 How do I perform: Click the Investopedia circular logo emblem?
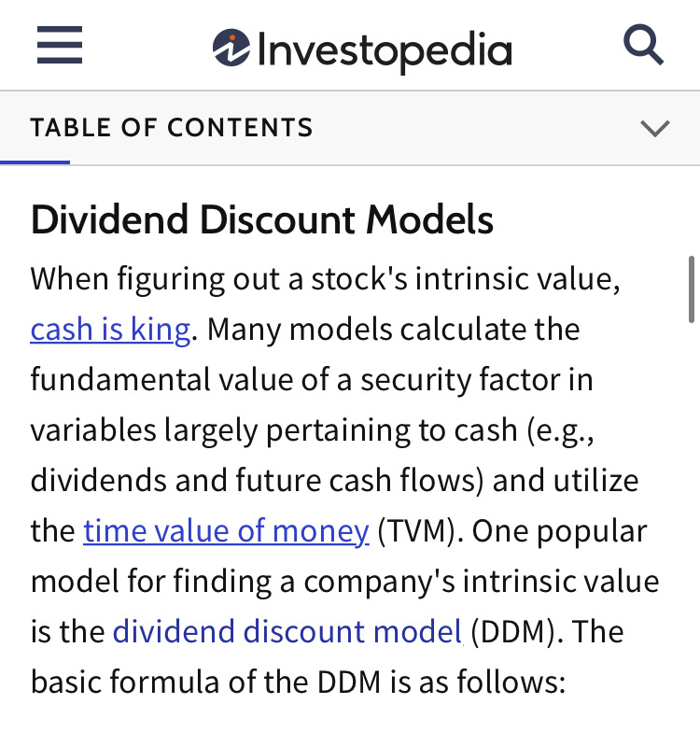(230, 48)
